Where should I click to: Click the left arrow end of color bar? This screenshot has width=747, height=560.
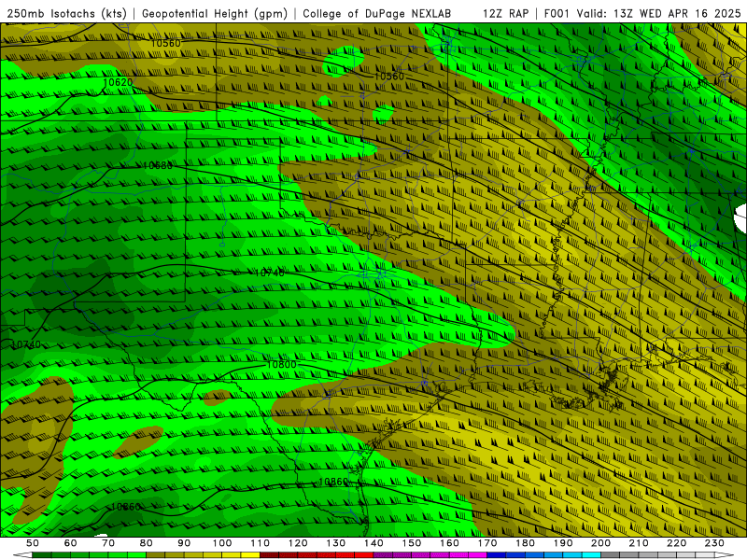click(x=22, y=555)
